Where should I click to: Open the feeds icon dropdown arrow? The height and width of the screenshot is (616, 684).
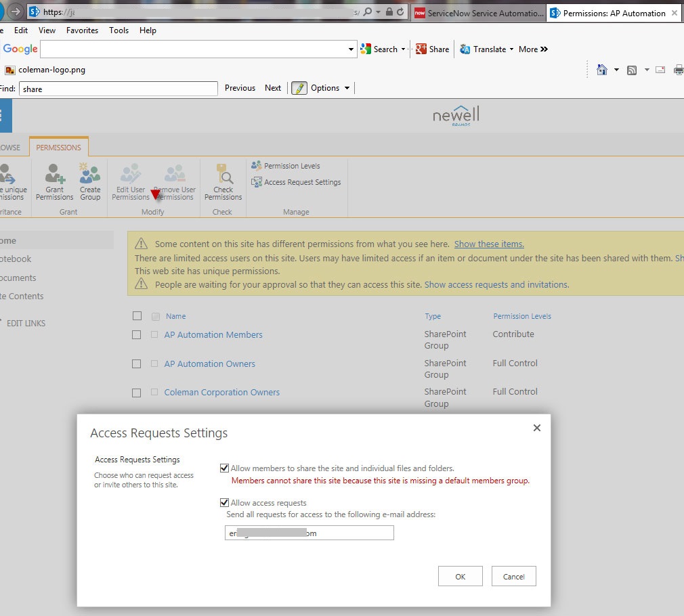[x=647, y=70]
